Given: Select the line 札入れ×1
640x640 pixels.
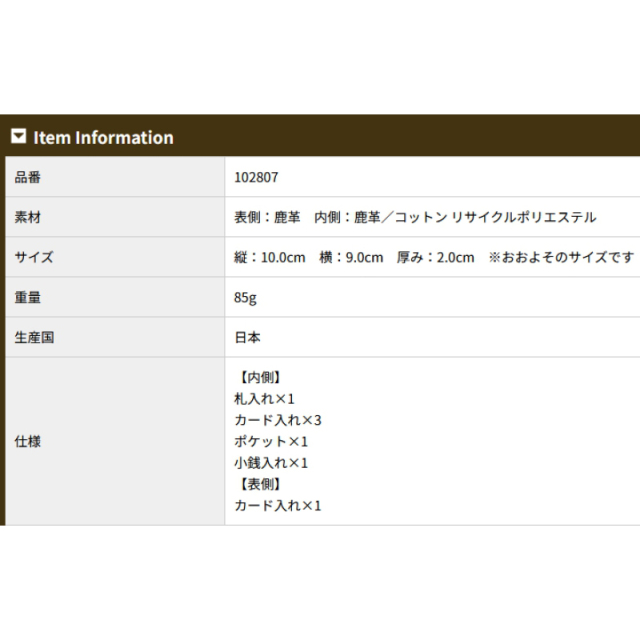Looking at the screenshot, I should (264, 399).
